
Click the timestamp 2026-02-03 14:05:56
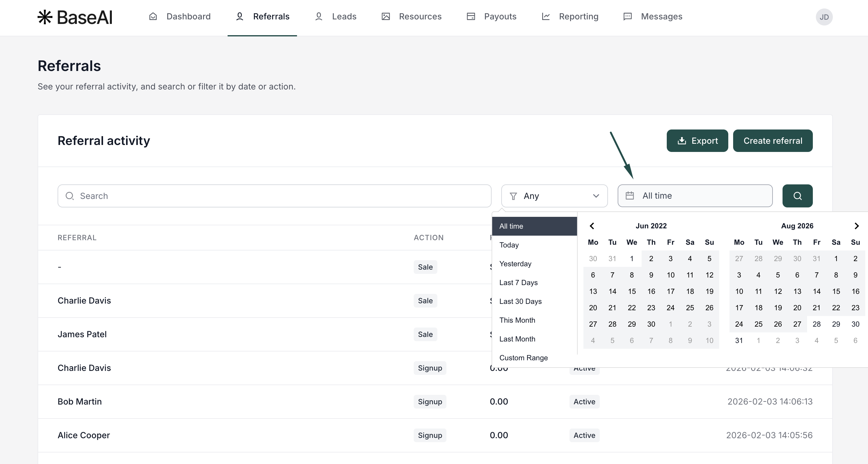click(x=769, y=435)
